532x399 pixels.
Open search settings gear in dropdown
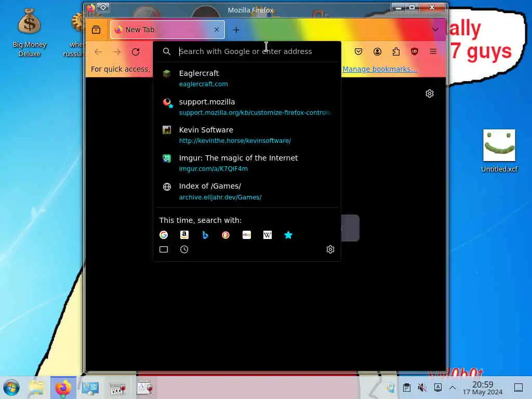330,249
